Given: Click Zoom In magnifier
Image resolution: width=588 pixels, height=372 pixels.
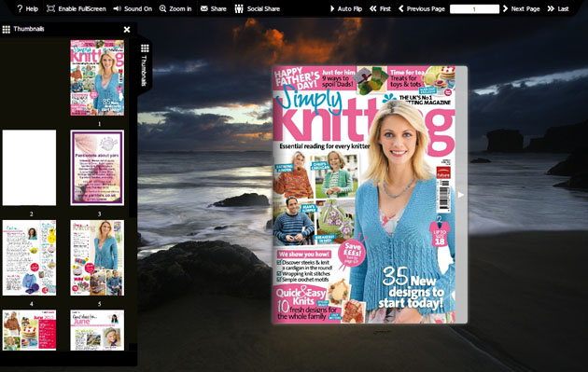Looking at the screenshot, I should pos(175,8).
